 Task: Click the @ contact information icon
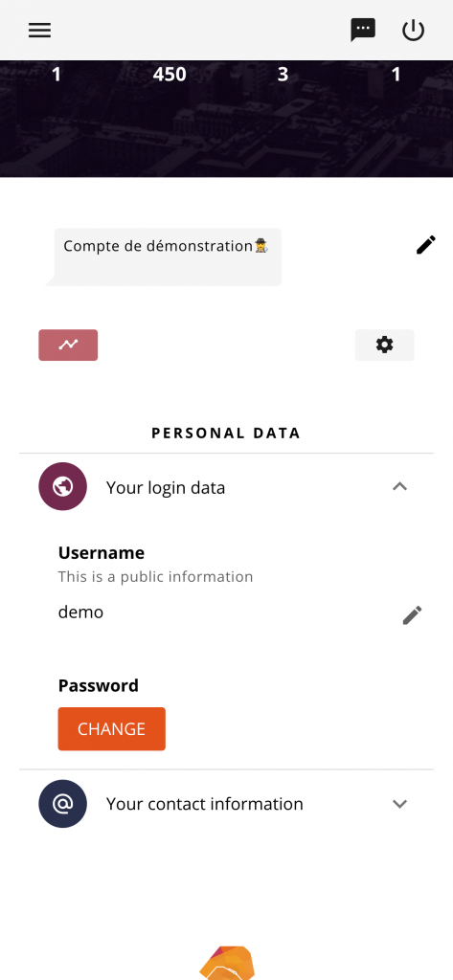62,804
